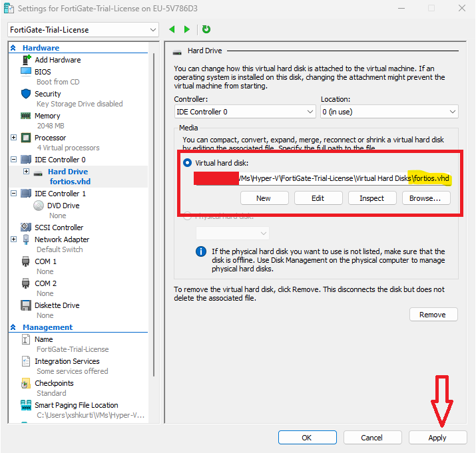Viewport: 476px width, 453px height.
Task: Select the COM 2 port icon
Action: [26, 283]
